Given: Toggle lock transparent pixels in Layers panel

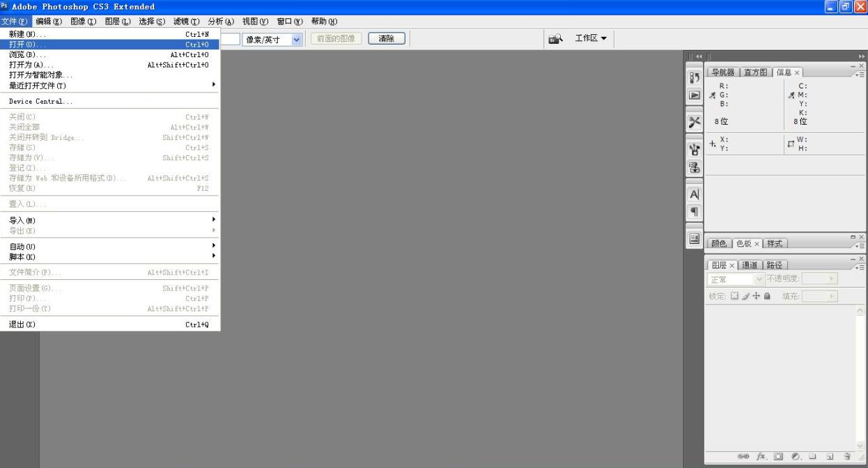Looking at the screenshot, I should tap(734, 296).
